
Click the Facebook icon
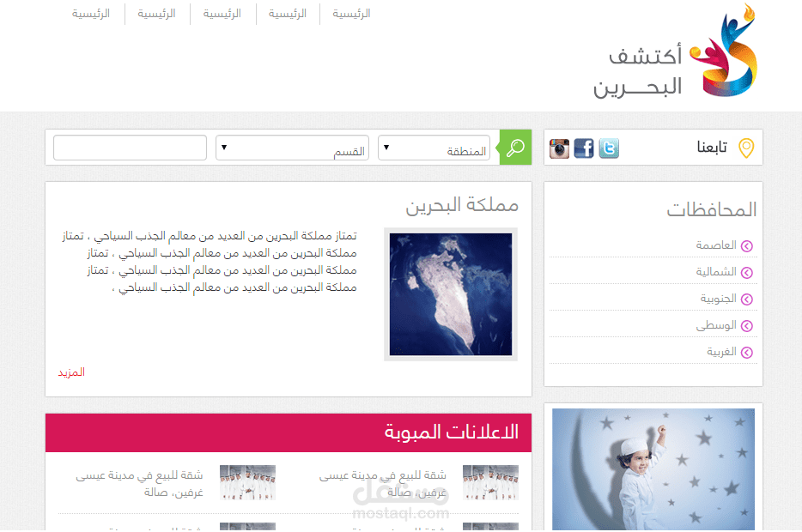coord(584,148)
